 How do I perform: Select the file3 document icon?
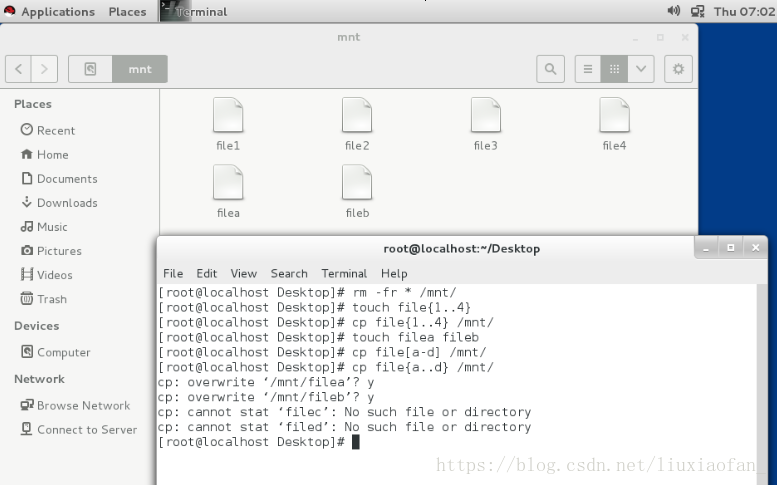[486, 115]
